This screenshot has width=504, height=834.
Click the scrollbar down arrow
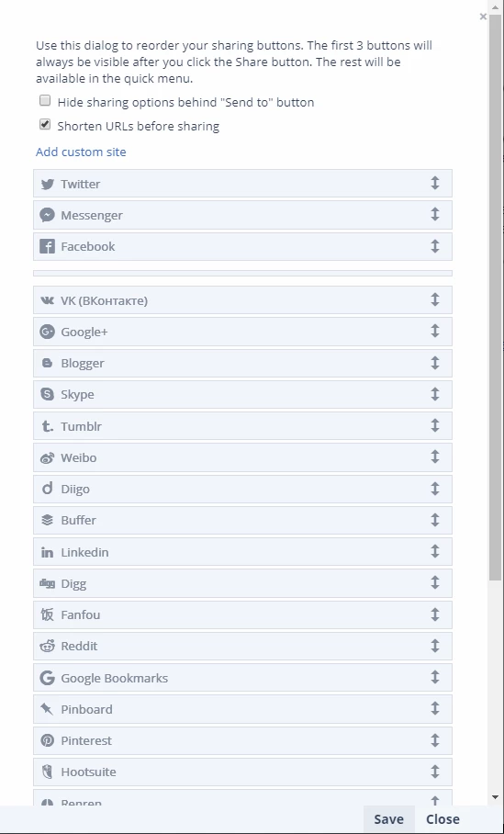tap(496, 796)
